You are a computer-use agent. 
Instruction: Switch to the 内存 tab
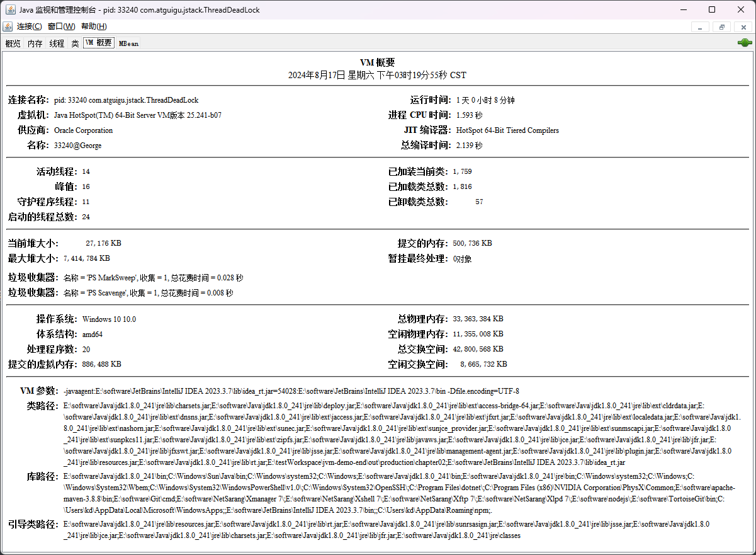[35, 43]
